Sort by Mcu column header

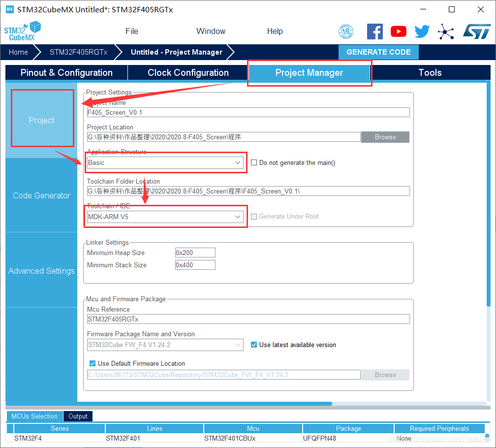click(x=253, y=428)
